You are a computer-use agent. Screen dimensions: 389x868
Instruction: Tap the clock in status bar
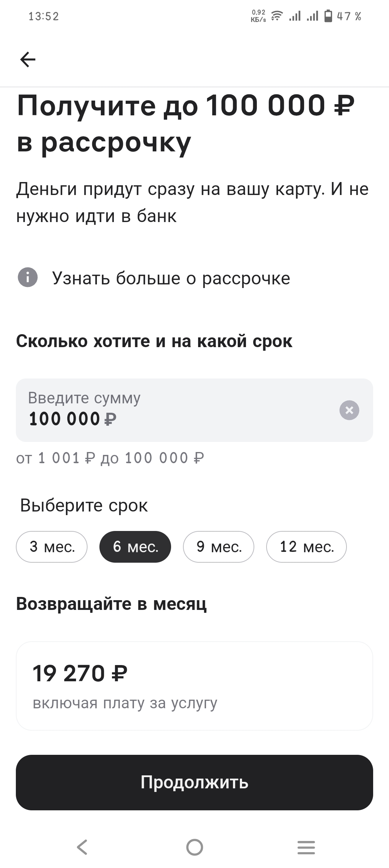pos(44,16)
